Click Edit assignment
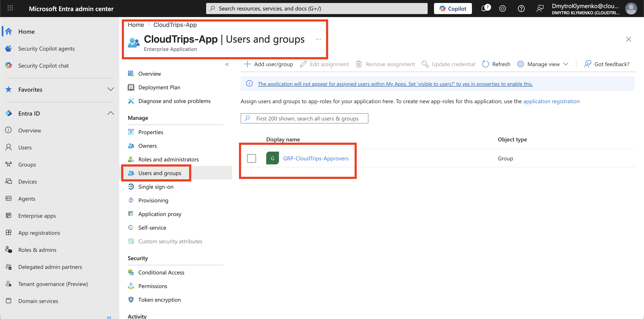The width and height of the screenshot is (644, 319). pyautogui.click(x=324, y=64)
